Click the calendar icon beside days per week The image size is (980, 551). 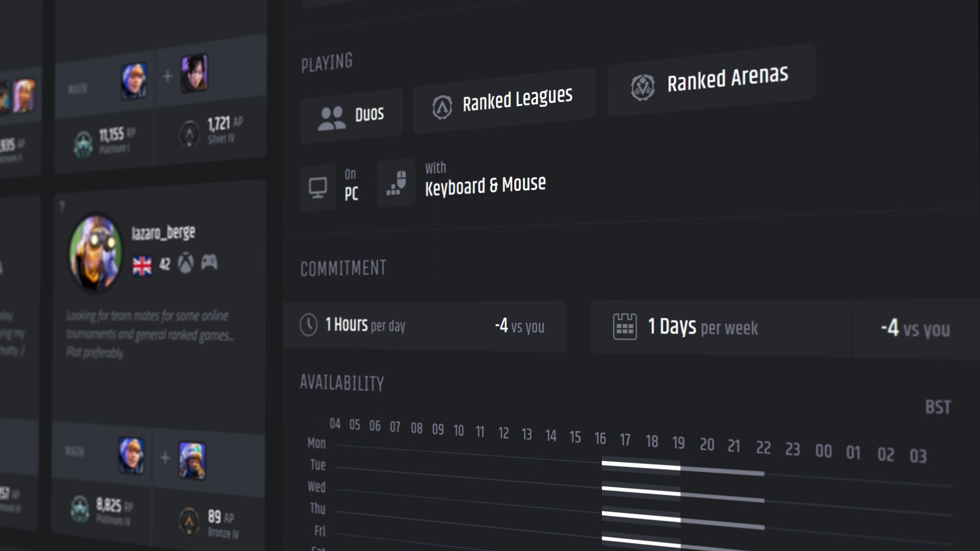[624, 327]
